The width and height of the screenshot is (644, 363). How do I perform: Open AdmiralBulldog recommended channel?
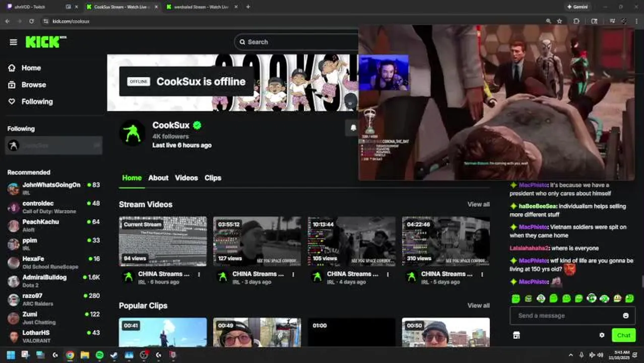pyautogui.click(x=53, y=281)
